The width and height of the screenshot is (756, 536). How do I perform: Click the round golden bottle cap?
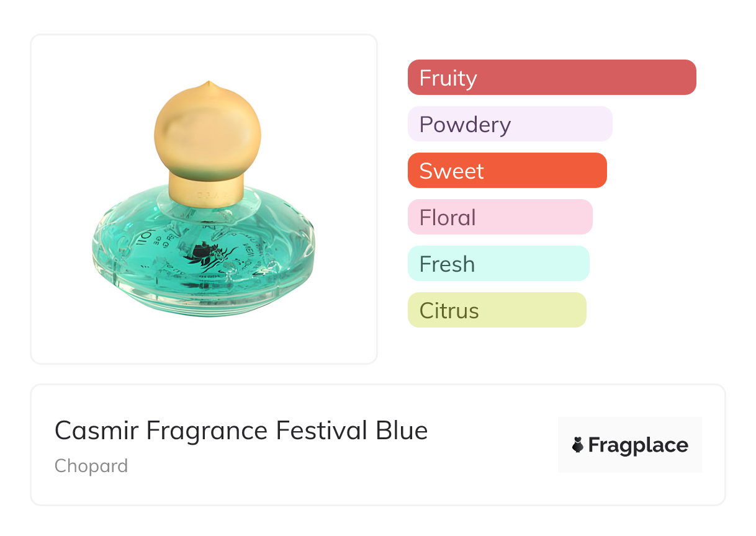[207, 130]
